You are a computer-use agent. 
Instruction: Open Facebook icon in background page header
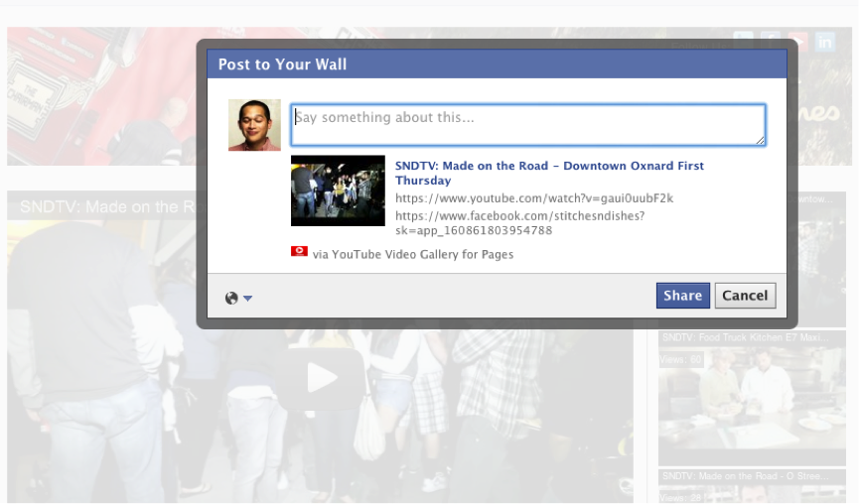(771, 41)
